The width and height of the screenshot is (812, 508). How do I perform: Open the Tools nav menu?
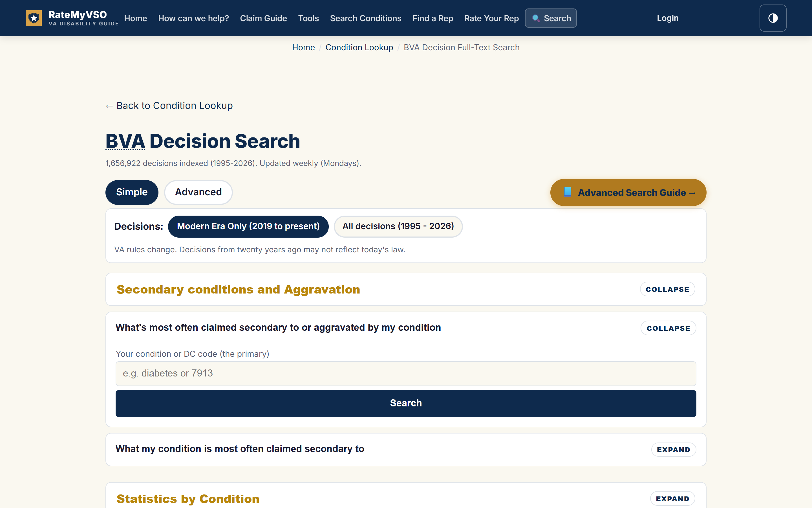(308, 18)
